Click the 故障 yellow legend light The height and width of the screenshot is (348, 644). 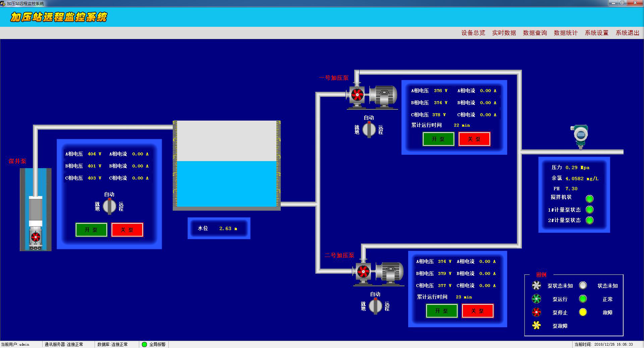(583, 312)
